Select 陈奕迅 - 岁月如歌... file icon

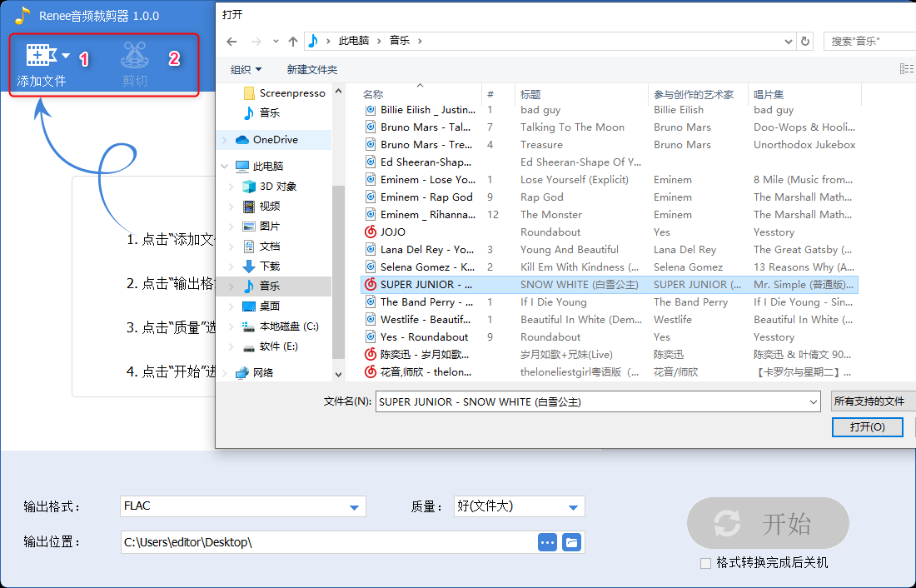click(x=371, y=354)
